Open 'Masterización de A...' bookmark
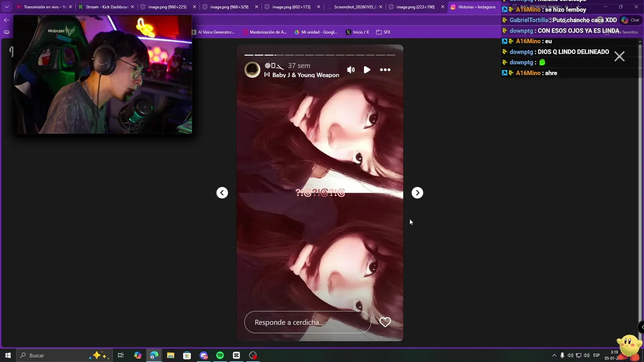The width and height of the screenshot is (644, 362). 265,32
